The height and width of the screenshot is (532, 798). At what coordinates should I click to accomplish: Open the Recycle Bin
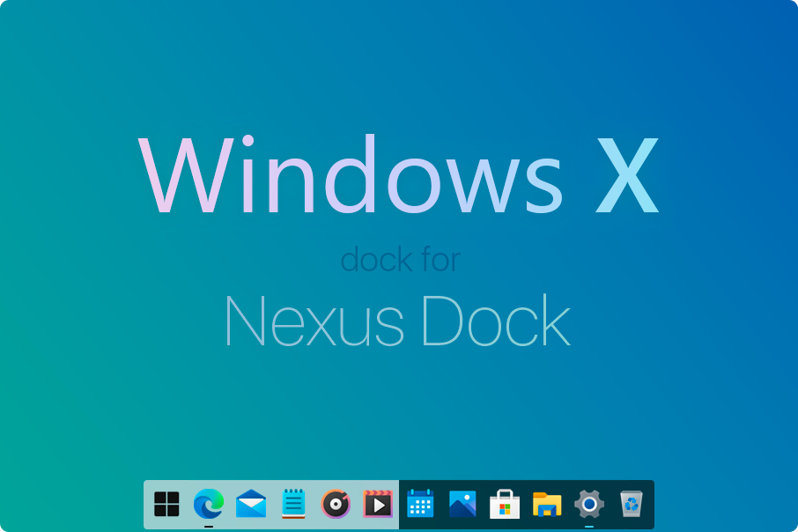pos(633,505)
